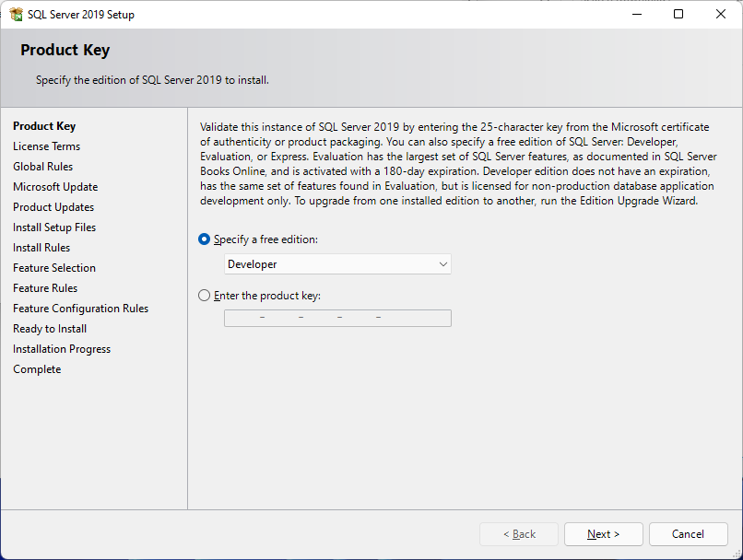
Task: Select the 'Specify a free edition' radio button
Action: point(205,239)
